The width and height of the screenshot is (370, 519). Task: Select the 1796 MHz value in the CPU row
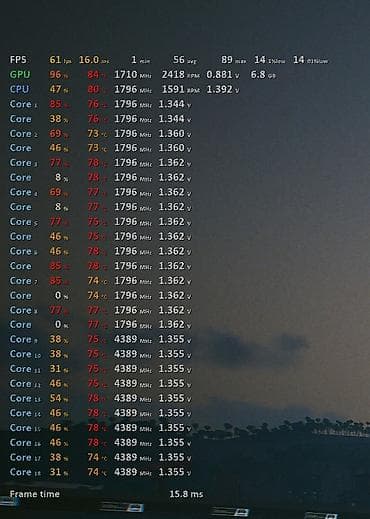(x=133, y=89)
